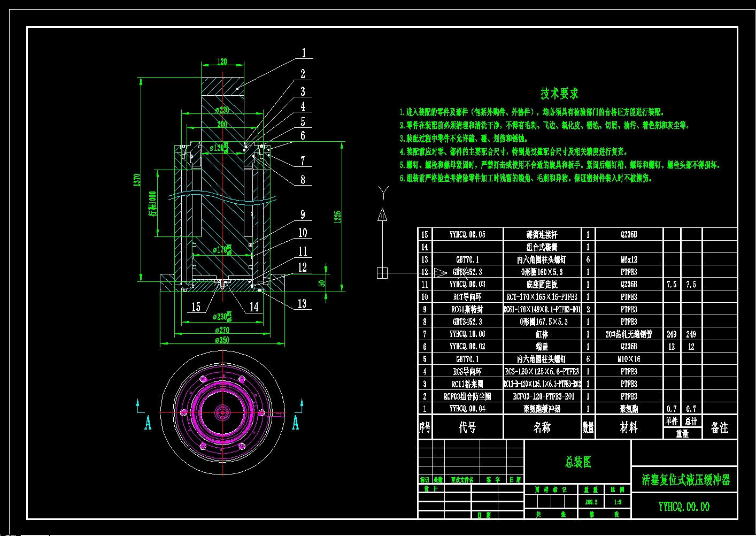
Task: Select the YYHCQ.10.00 code cell
Action: click(x=467, y=334)
